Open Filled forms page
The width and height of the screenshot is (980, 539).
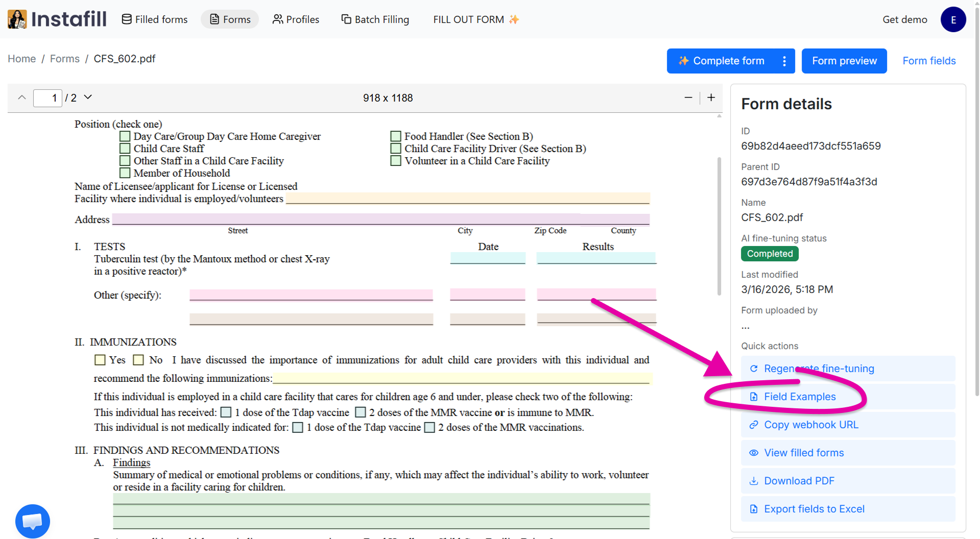(155, 19)
